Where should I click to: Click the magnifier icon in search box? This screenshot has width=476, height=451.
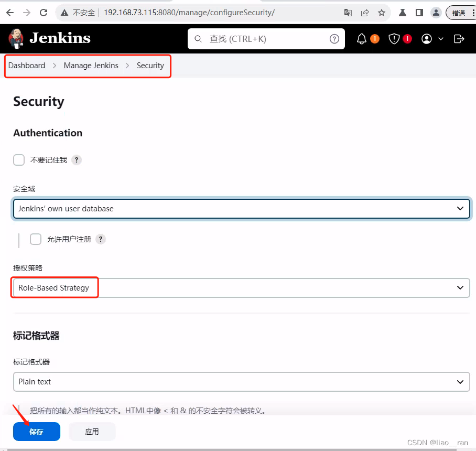pyautogui.click(x=198, y=39)
